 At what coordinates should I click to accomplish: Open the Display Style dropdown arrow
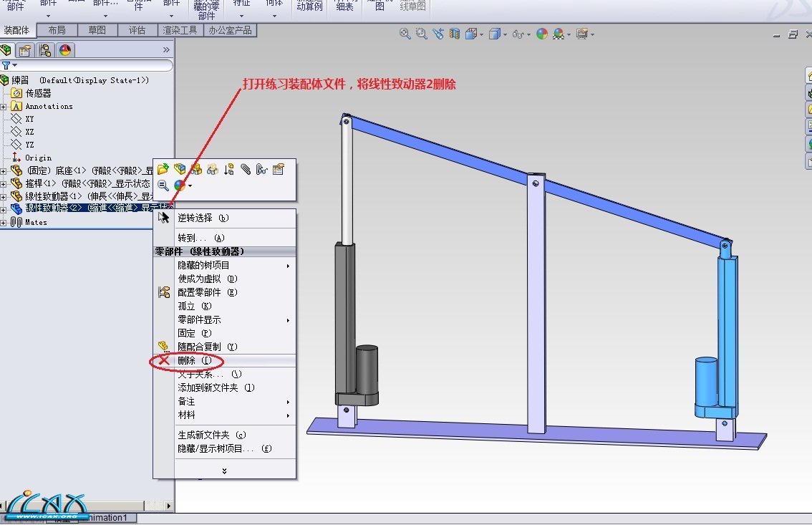pyautogui.click(x=506, y=34)
